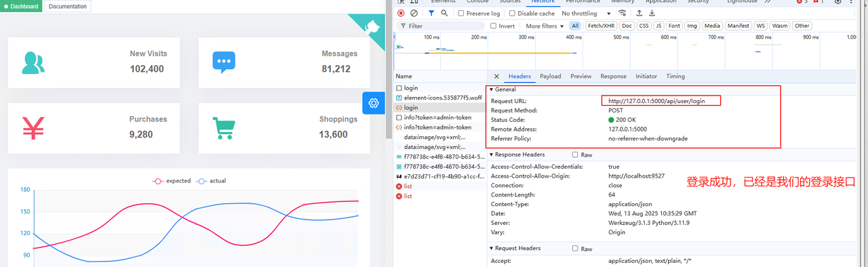Click the http://localhost:9527 origin value

pos(637,176)
